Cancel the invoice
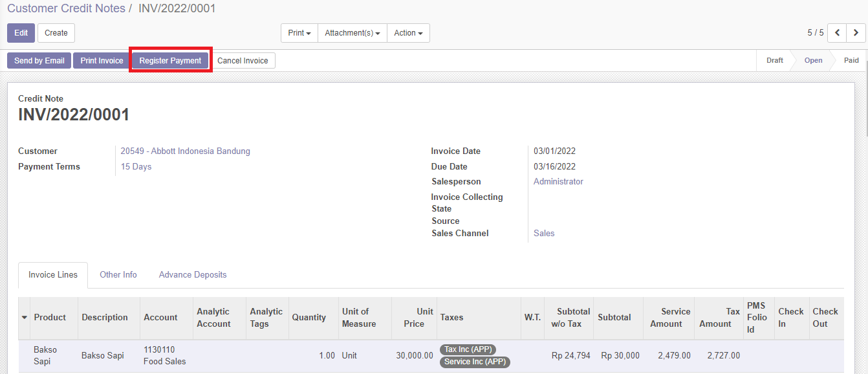The image size is (868, 374). [x=243, y=61]
